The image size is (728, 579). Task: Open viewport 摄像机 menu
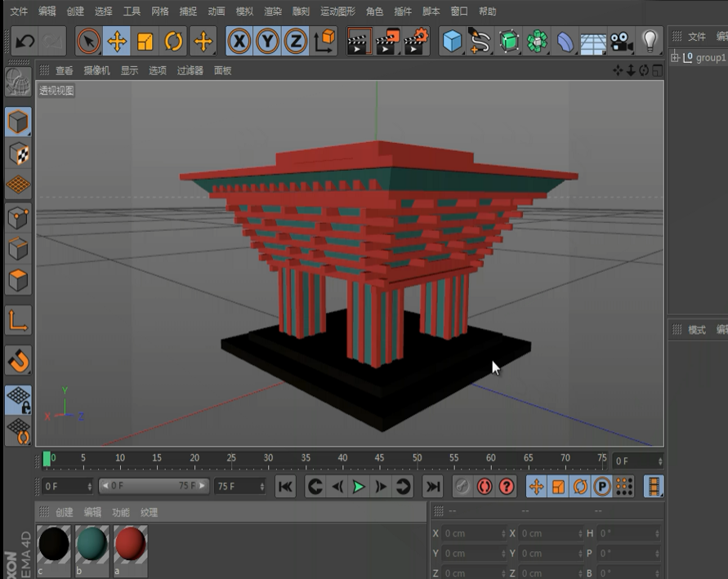(x=96, y=70)
